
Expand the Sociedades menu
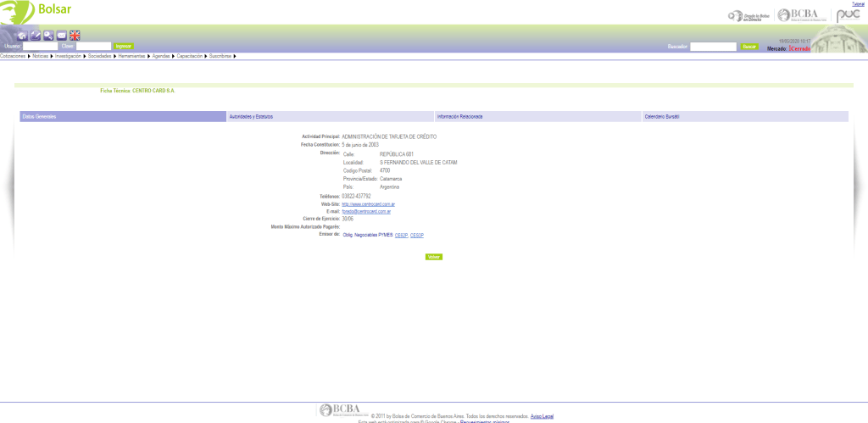(102, 56)
